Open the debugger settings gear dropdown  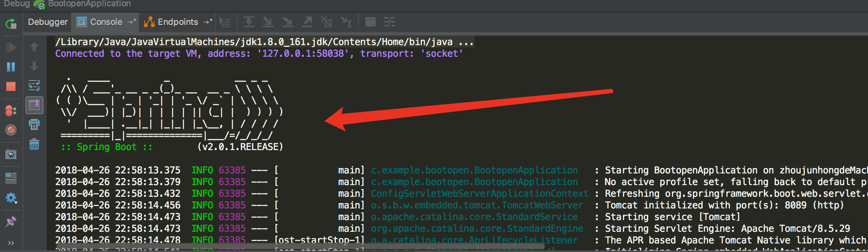(11, 198)
